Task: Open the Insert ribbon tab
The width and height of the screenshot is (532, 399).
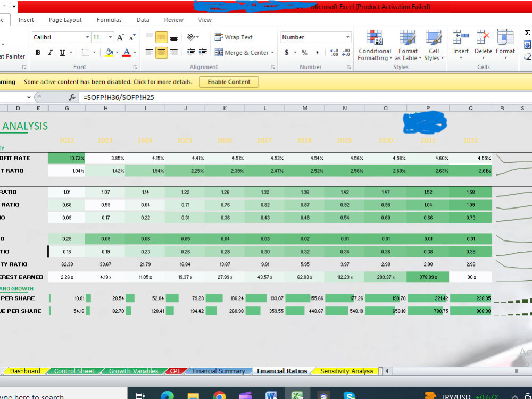Action: [26, 20]
